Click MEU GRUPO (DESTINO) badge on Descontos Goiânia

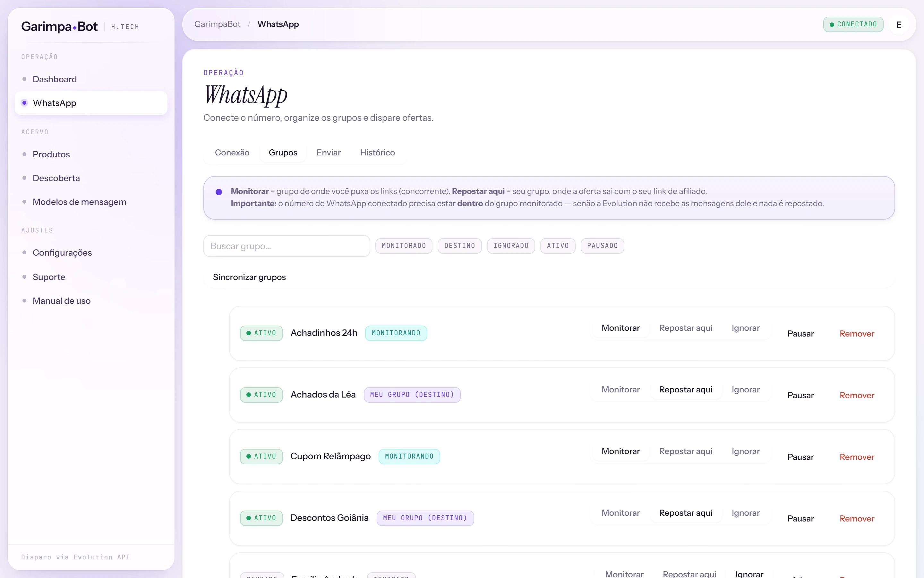pyautogui.click(x=425, y=518)
